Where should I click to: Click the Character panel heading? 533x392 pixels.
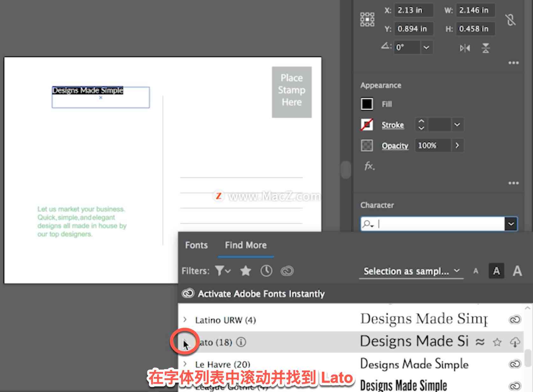click(377, 205)
